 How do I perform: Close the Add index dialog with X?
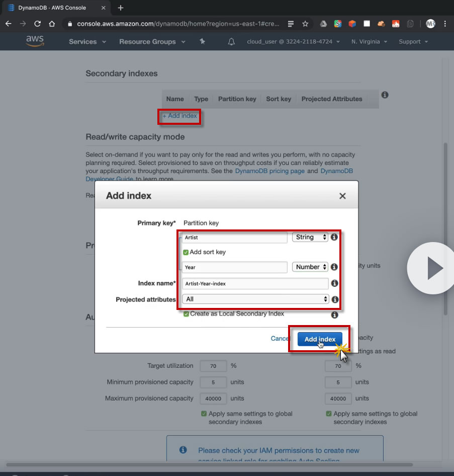pos(342,196)
